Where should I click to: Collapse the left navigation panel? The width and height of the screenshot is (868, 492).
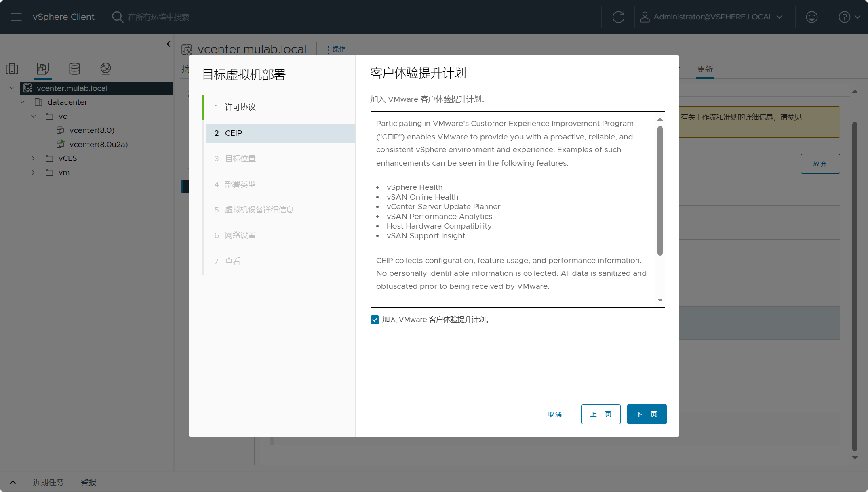pyautogui.click(x=169, y=44)
